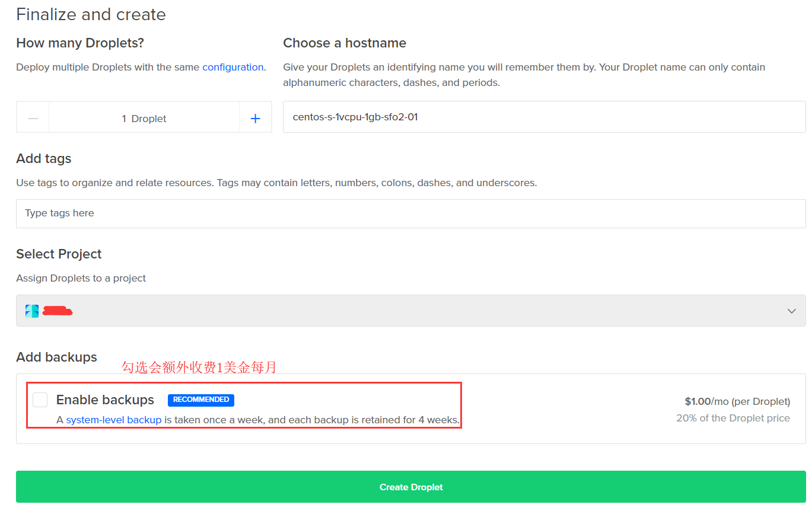Click the 20% of the Droplet price note

pos(733,419)
